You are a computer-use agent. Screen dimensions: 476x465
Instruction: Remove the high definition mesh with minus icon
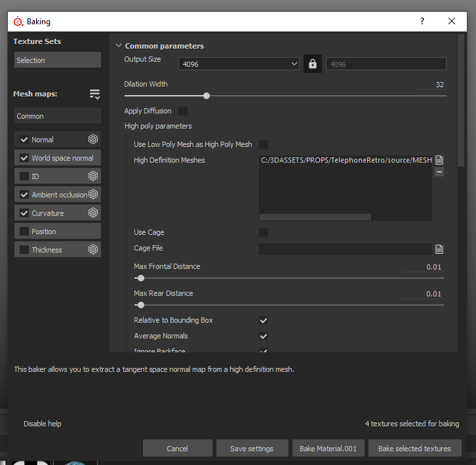(x=439, y=172)
